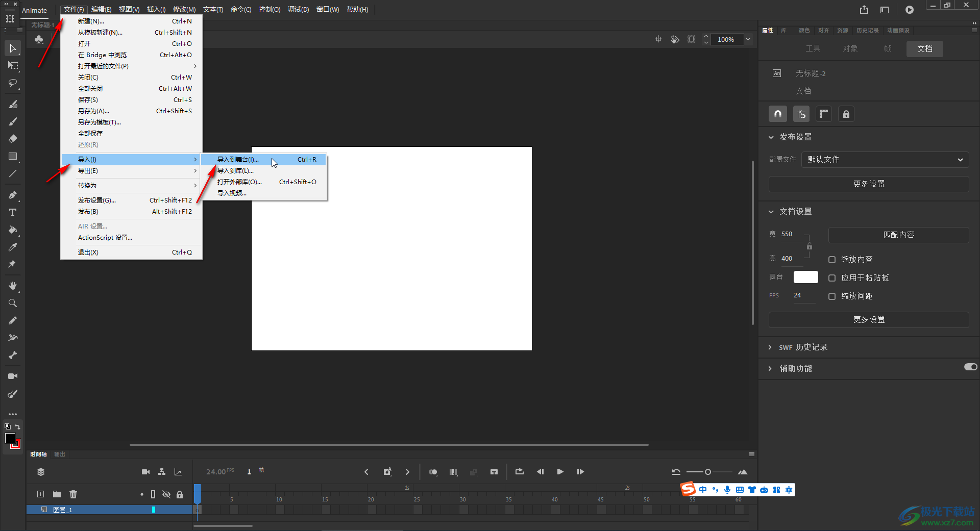This screenshot has width=980, height=531.
Task: Select the Camera tool in toolbar
Action: (x=13, y=376)
